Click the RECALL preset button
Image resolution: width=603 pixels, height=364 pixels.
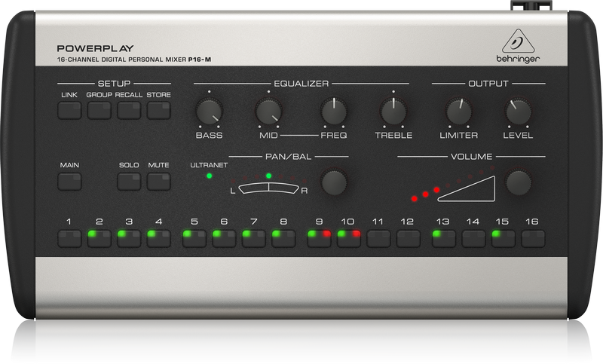129,111
